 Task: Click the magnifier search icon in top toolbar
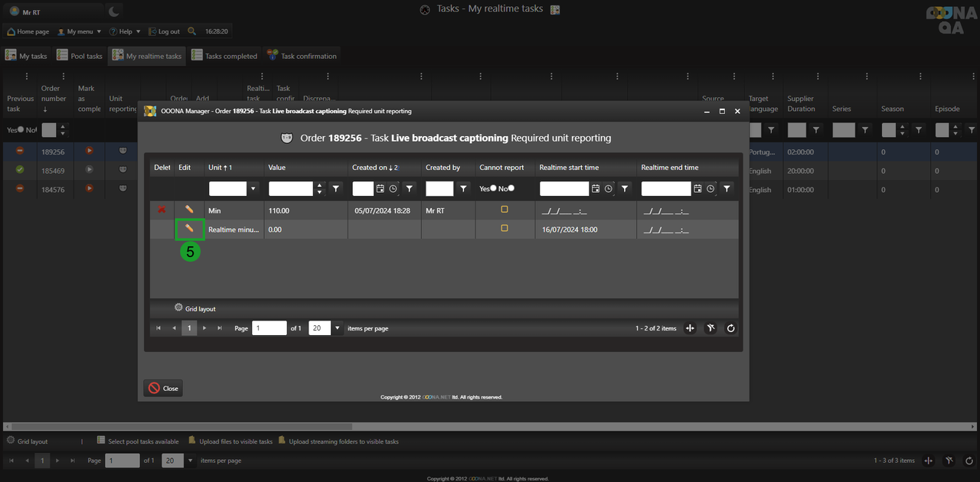click(192, 31)
